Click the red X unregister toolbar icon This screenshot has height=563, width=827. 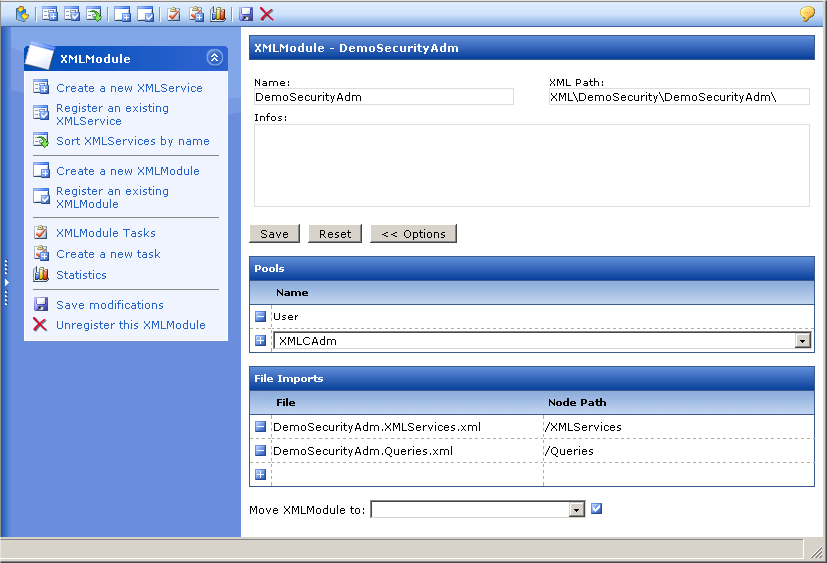click(x=267, y=14)
